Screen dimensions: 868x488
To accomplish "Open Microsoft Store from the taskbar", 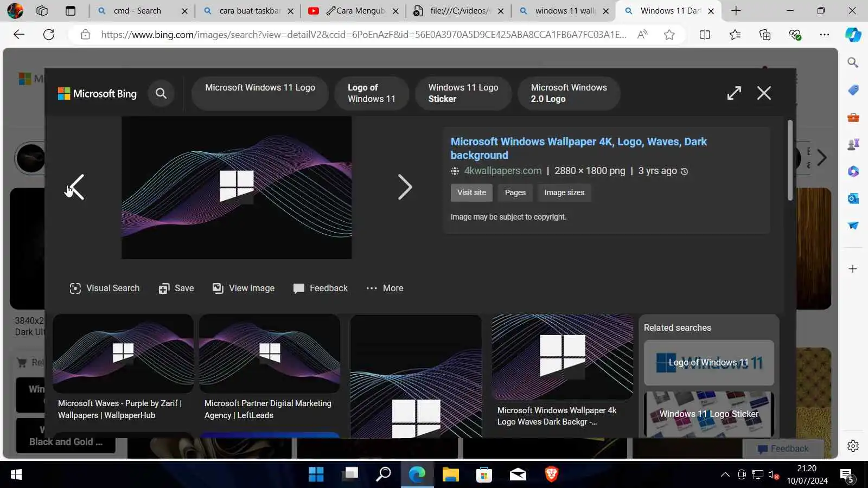I will coord(484,474).
